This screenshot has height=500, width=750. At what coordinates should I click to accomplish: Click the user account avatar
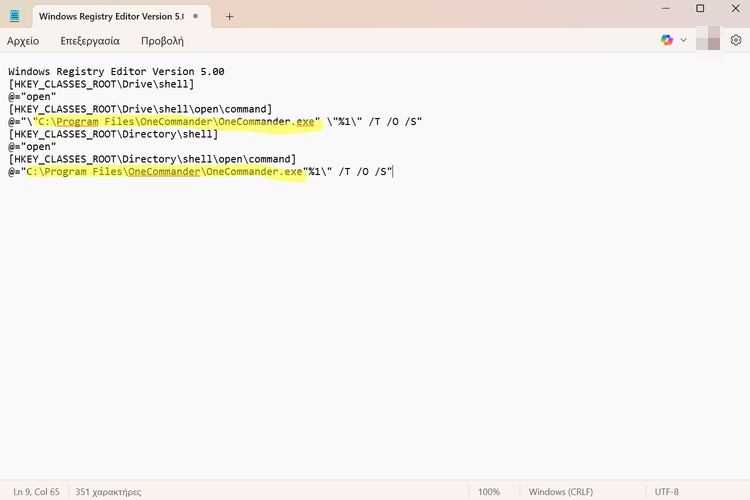pyautogui.click(x=713, y=40)
